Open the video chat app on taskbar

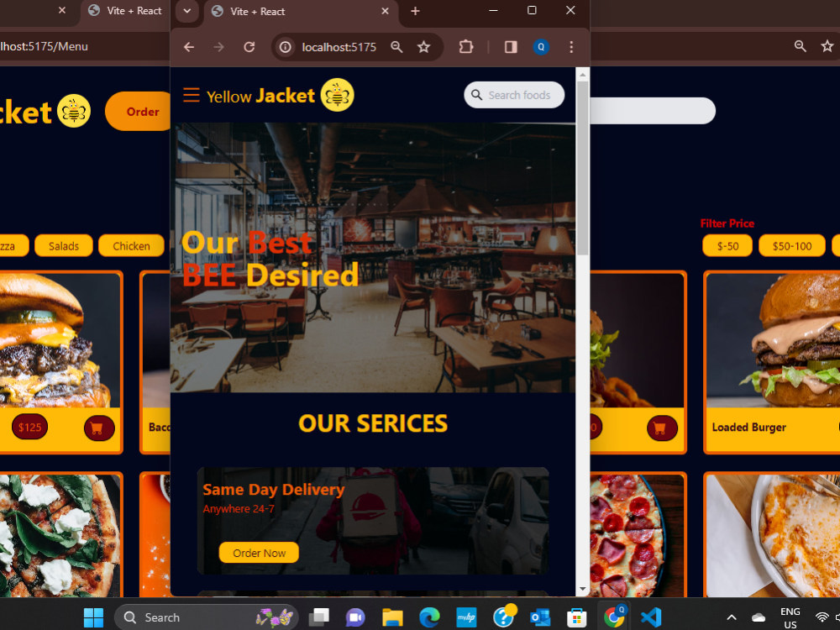(x=355, y=617)
